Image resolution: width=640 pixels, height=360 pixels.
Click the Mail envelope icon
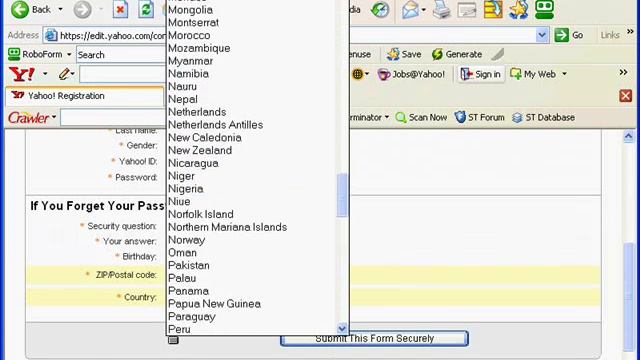[411, 9]
